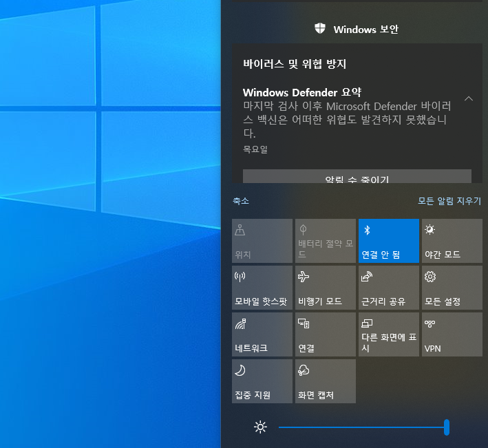Click the brightness slider handle
Viewport: 488px width, 448px height.
pos(447,427)
